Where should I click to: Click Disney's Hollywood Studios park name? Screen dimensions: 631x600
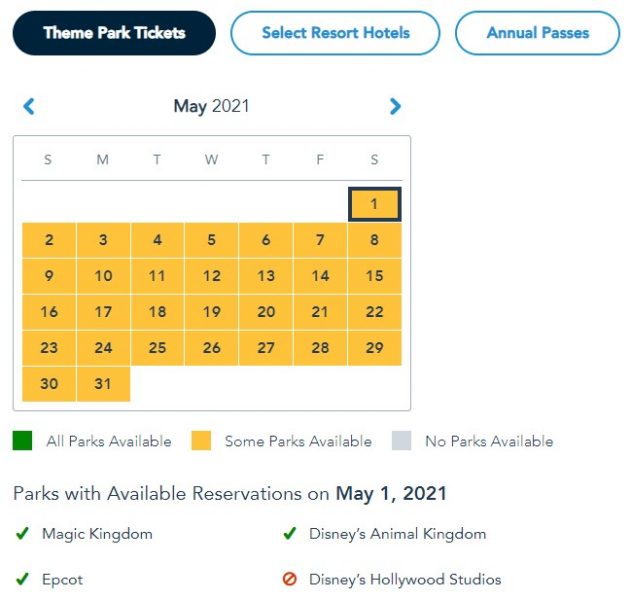click(405, 579)
